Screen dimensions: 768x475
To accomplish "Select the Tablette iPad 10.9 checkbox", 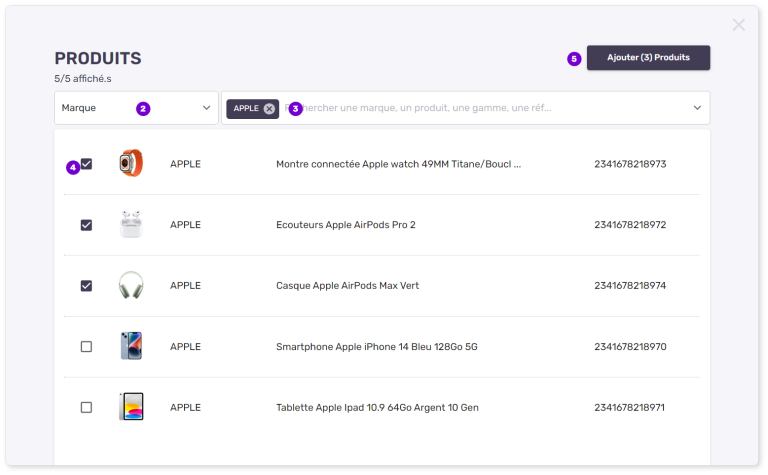I will tap(86, 407).
